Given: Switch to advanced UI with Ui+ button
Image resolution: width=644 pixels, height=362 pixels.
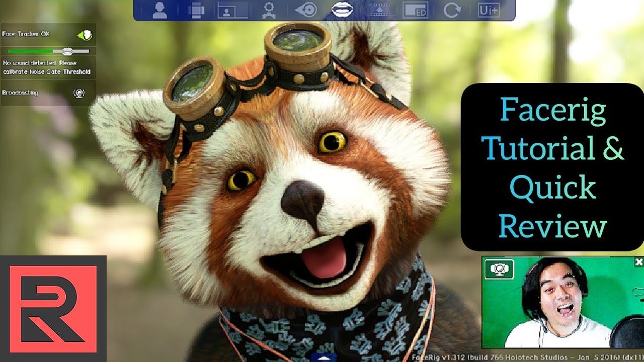Looking at the screenshot, I should [x=489, y=10].
